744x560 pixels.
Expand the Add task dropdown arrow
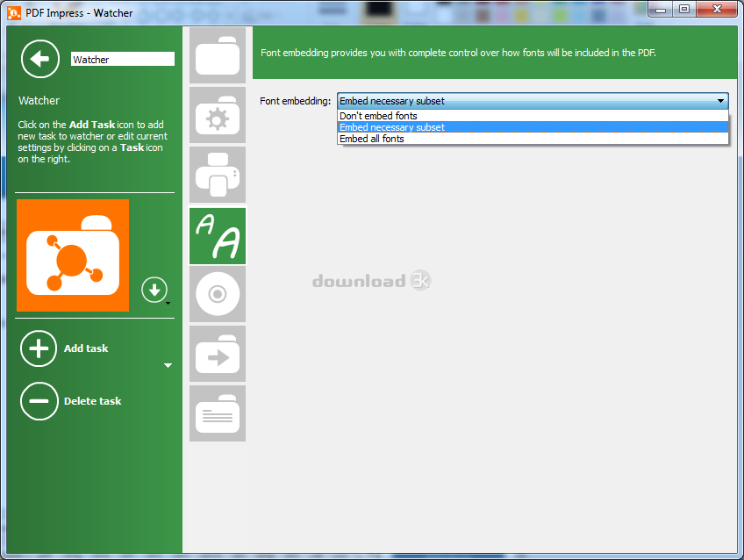(x=168, y=365)
